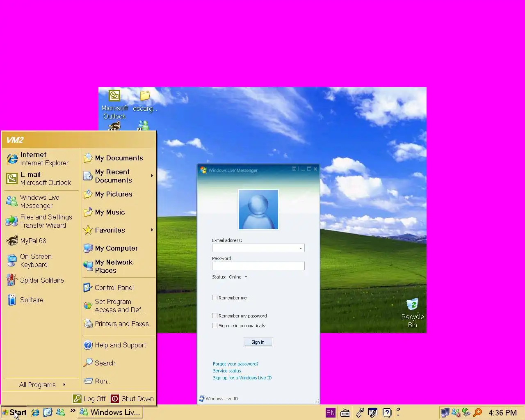Click Log Off button

pos(89,399)
